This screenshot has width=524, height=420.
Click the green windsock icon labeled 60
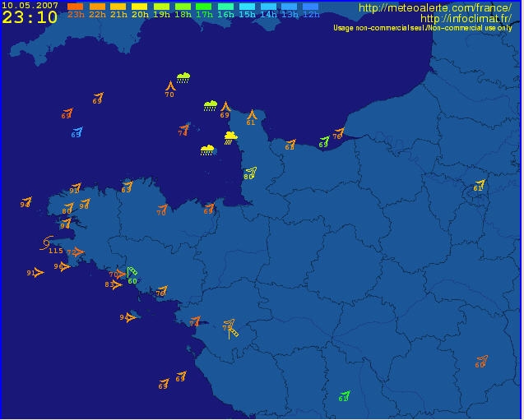[x=132, y=272]
